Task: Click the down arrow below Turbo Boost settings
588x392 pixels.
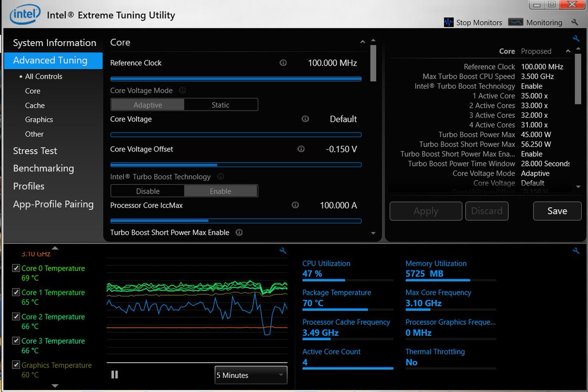Action: click(x=373, y=234)
